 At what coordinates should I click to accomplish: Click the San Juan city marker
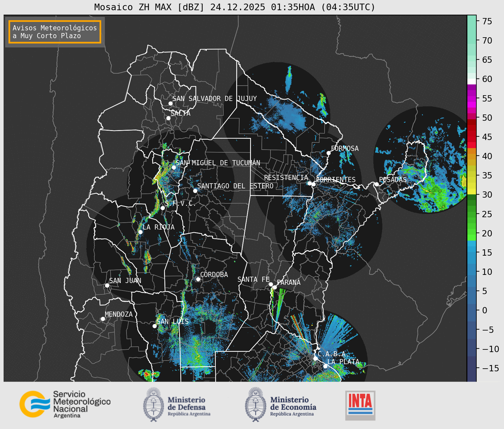(x=107, y=285)
